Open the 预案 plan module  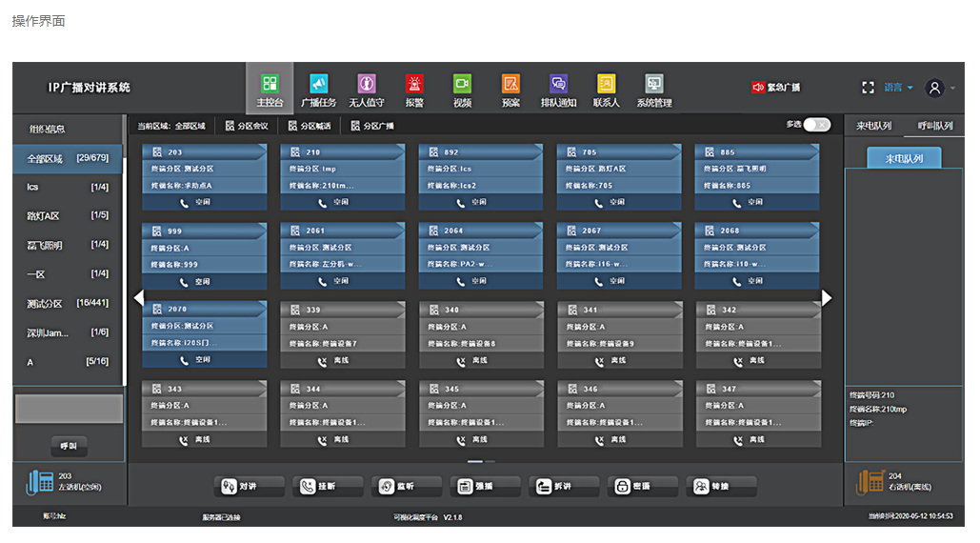[x=510, y=90]
